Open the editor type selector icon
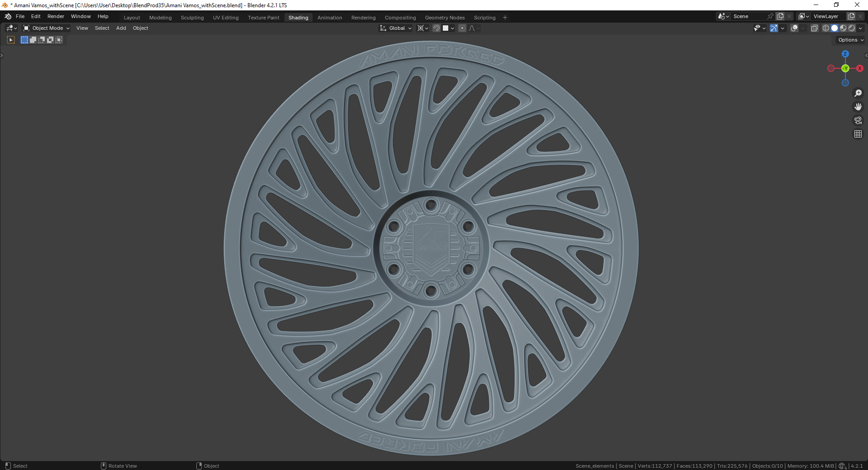This screenshot has height=470, width=868. 12,28
